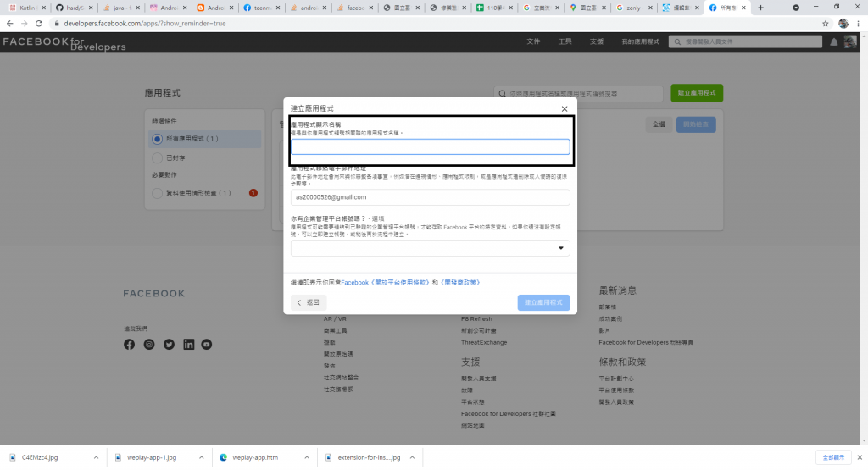Open downloaded file weplay-app.htm
Viewport: 868px width, 470px height.
[x=255, y=458]
